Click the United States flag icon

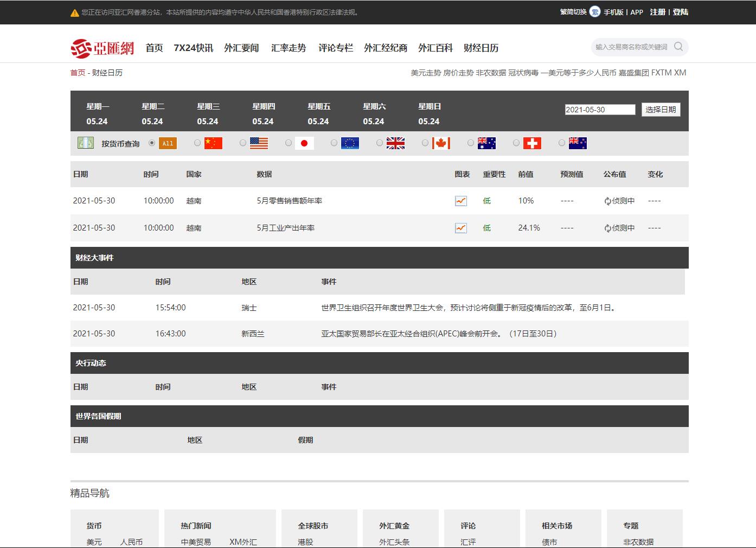259,143
